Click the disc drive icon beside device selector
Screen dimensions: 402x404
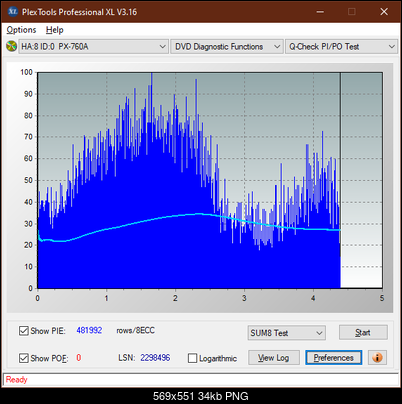coord(11,46)
